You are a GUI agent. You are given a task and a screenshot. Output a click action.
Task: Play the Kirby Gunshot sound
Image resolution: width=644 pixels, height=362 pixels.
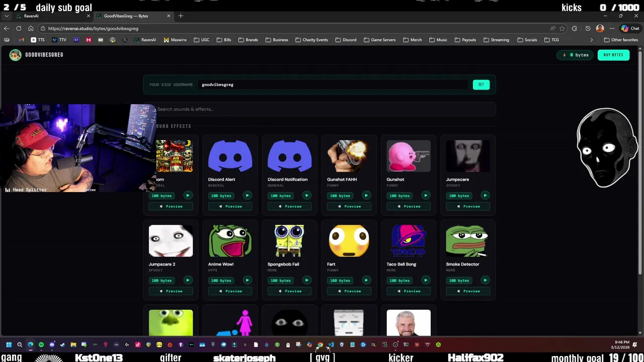(425, 196)
